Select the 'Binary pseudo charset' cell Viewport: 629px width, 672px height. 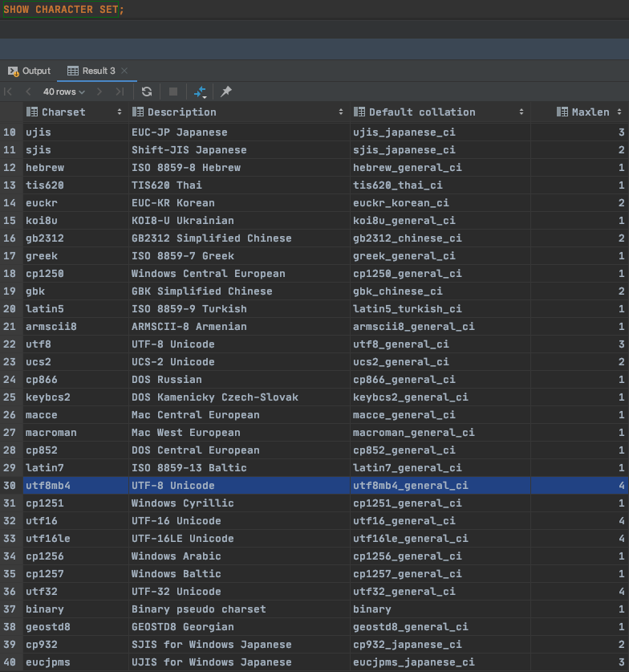tap(239, 609)
